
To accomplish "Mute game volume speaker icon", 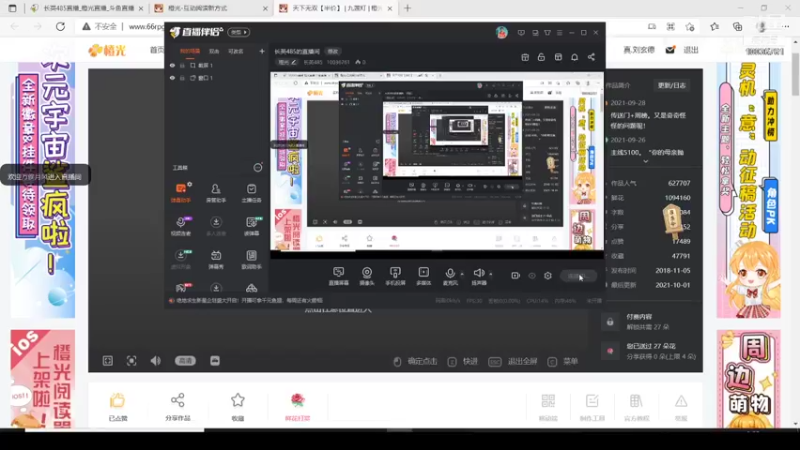I will [156, 361].
